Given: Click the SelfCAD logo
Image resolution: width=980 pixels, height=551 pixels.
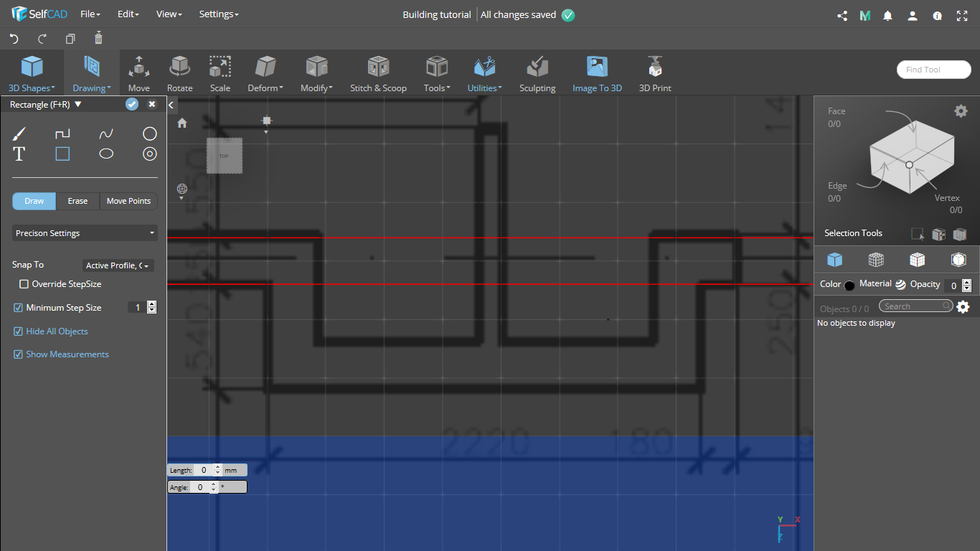Looking at the screenshot, I should click(x=39, y=14).
